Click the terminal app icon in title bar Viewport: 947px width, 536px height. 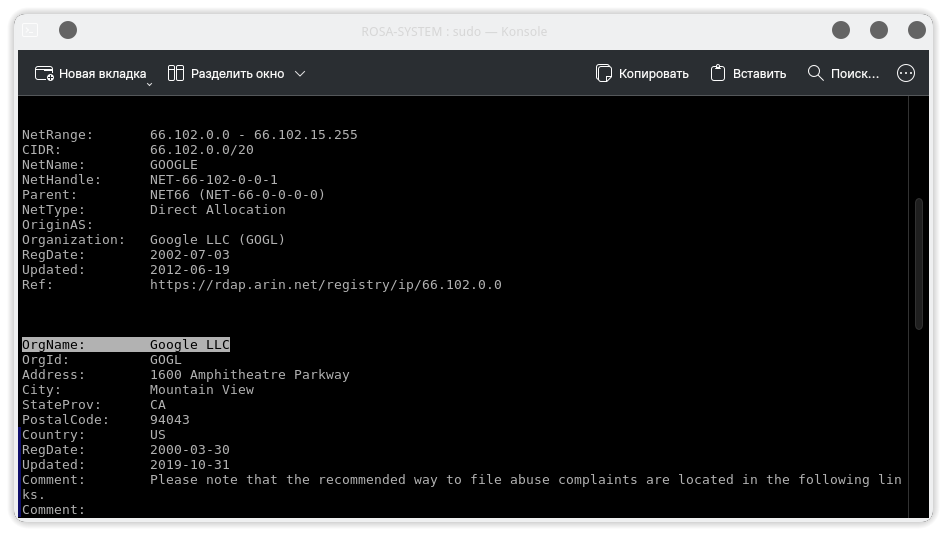point(30,30)
